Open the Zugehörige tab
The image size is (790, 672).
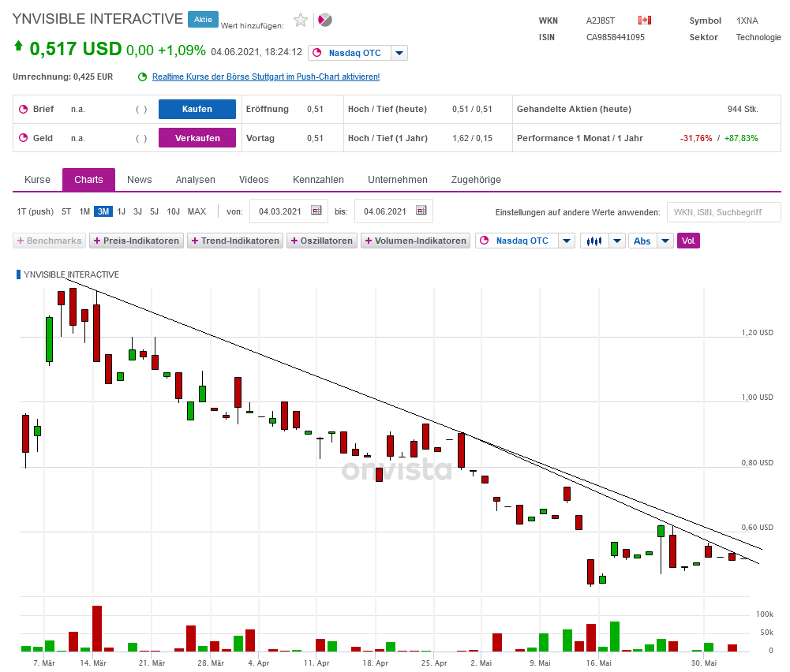tap(476, 180)
